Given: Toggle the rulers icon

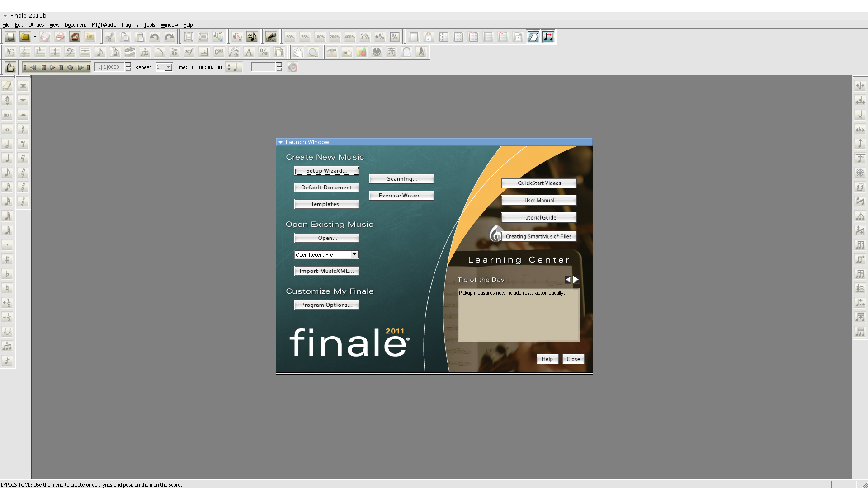Looking at the screenshot, I should pos(443,37).
